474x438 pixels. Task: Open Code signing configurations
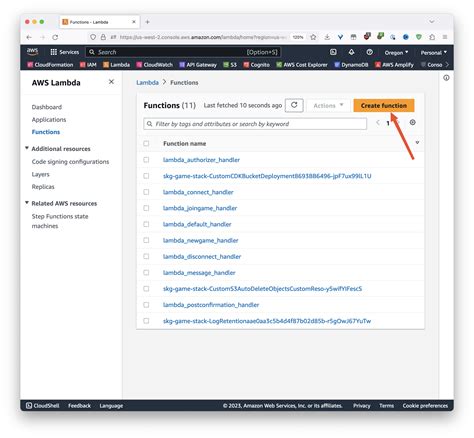click(x=70, y=162)
